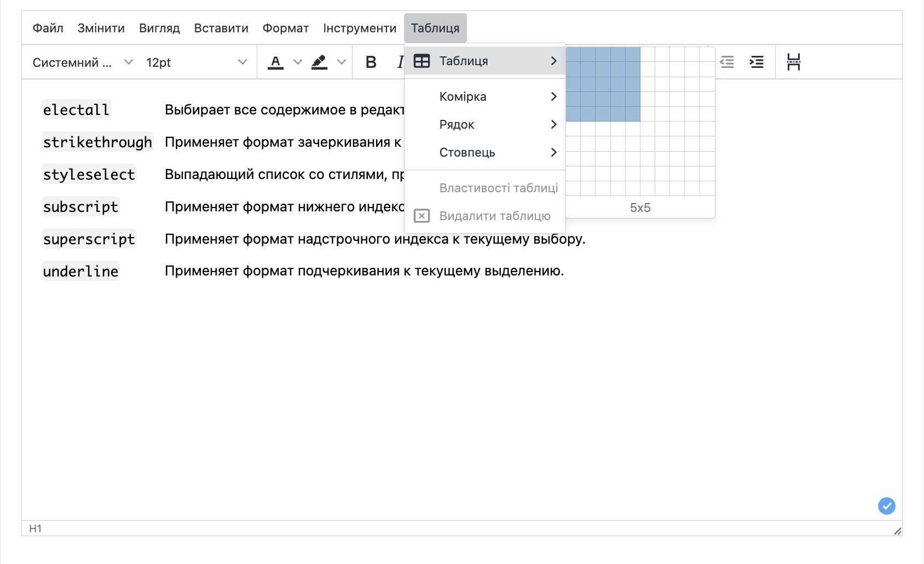Open the Вставити menu
Screen dimensions: 924x564
(221, 28)
